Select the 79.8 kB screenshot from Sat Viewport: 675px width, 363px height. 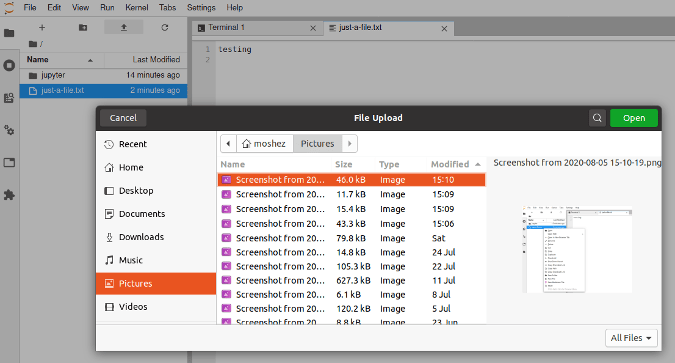point(351,238)
